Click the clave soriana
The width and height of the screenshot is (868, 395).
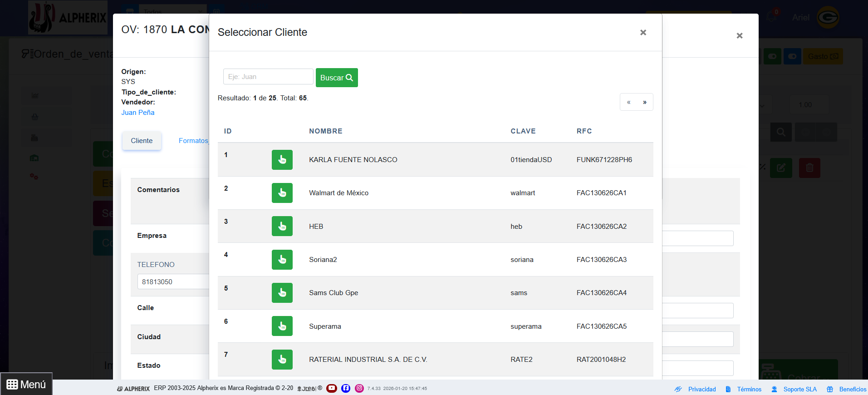(x=522, y=260)
